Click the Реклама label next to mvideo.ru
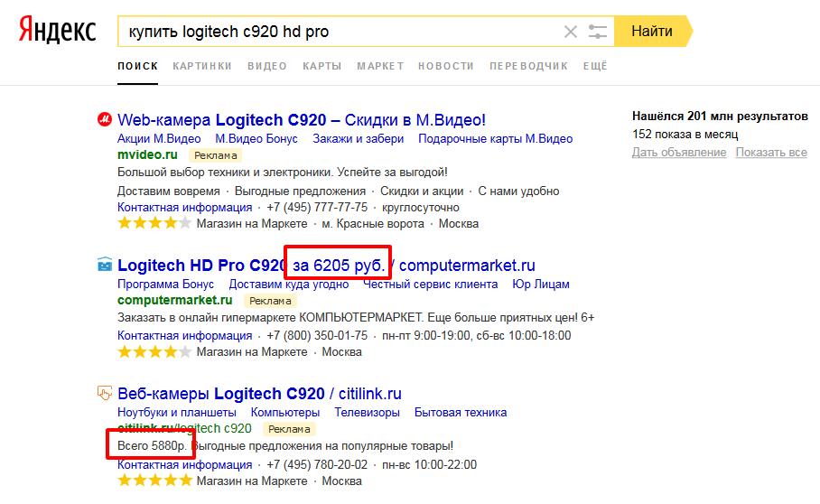 click(x=216, y=155)
